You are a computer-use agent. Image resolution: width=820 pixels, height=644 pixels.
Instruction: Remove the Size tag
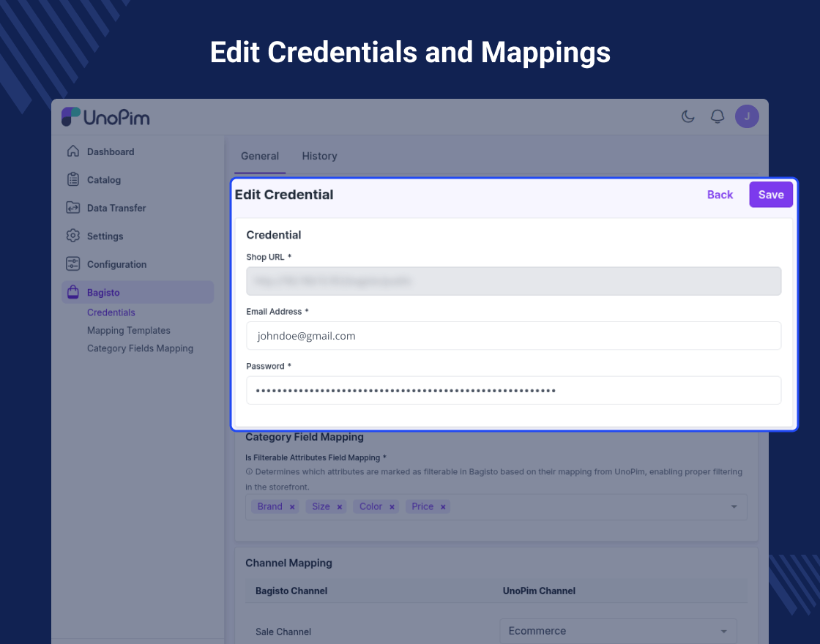(x=340, y=507)
